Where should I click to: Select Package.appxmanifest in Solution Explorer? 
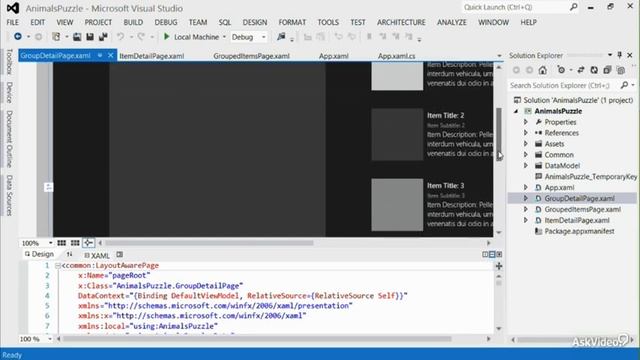tap(579, 231)
